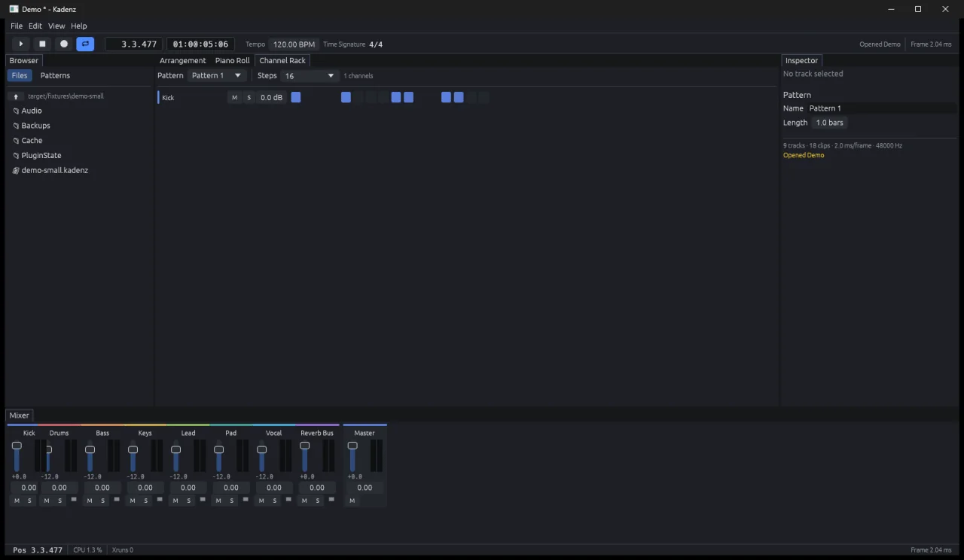Click the 01:00:05:06 timecode display
This screenshot has height=560, width=964.
tap(201, 44)
